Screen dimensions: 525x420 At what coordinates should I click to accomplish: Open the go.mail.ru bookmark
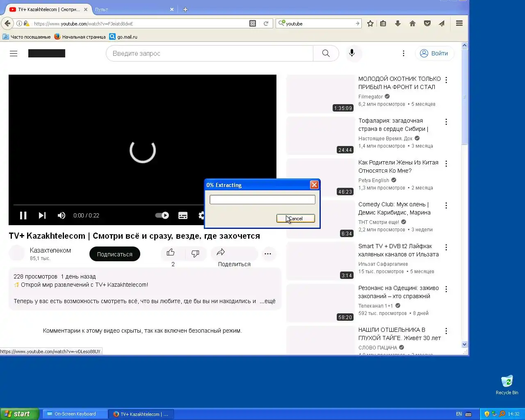pos(123,37)
